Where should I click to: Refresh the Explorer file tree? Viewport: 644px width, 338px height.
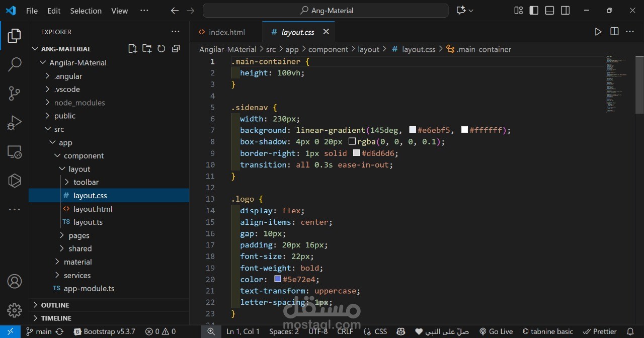point(161,49)
